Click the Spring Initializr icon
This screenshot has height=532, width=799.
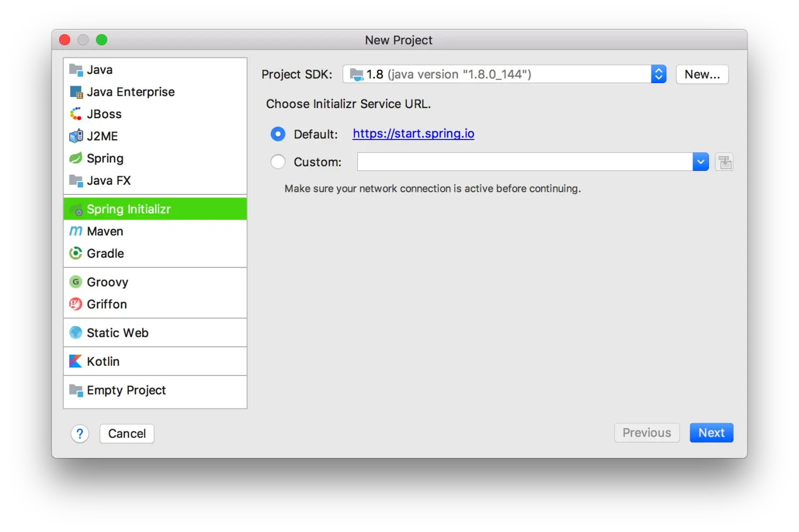(x=76, y=209)
